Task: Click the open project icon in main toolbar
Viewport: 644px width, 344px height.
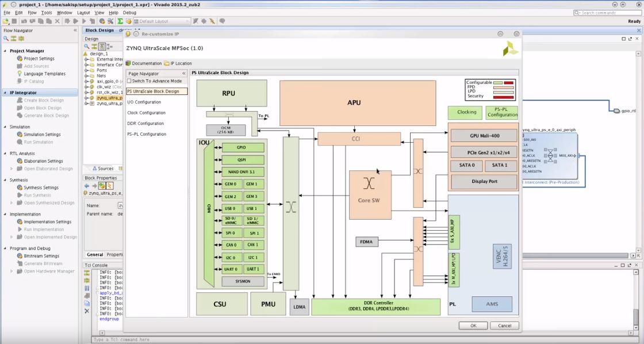Action: click(x=6, y=21)
